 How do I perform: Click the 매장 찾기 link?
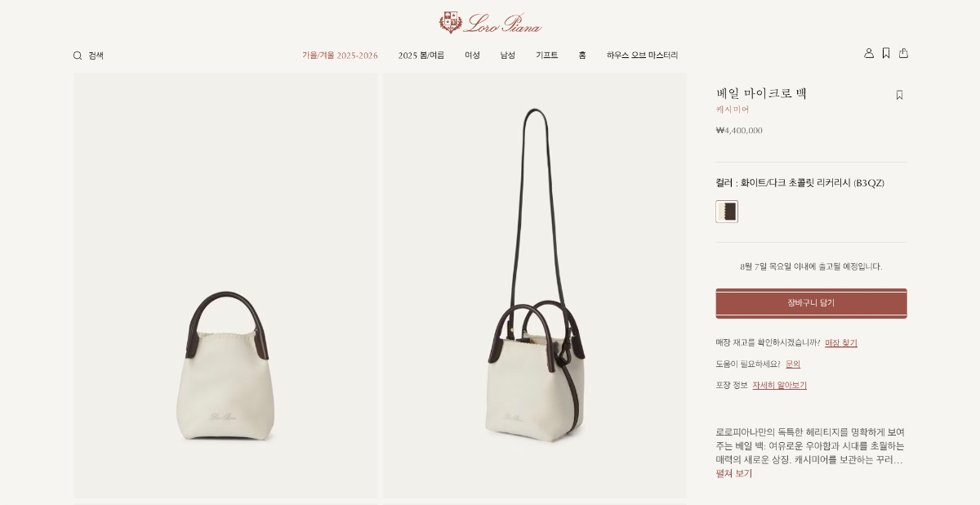pyautogui.click(x=841, y=343)
